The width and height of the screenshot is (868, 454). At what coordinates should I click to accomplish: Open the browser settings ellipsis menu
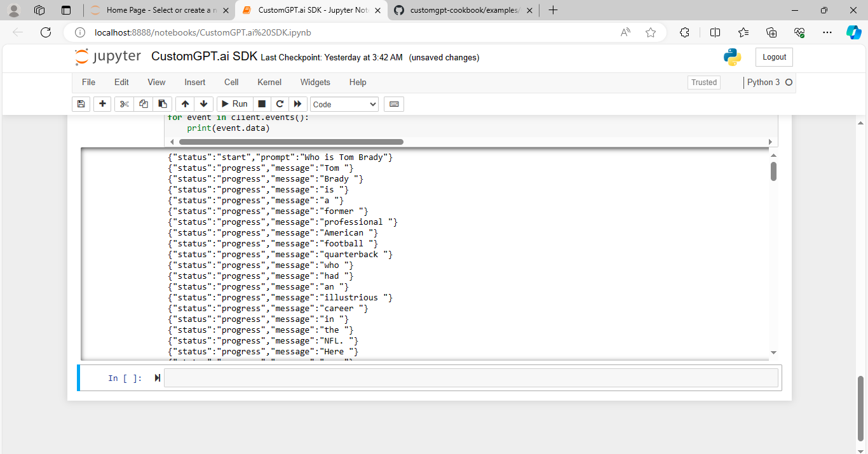(827, 32)
